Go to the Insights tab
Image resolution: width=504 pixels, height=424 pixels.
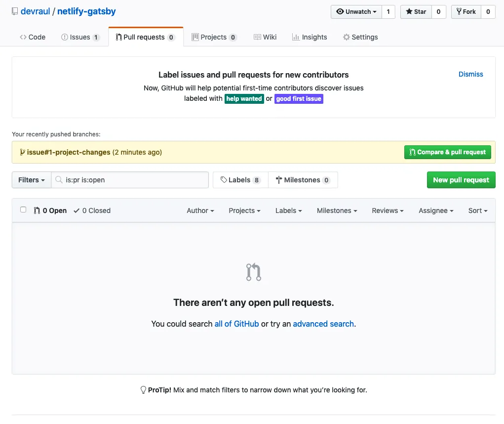coord(310,37)
